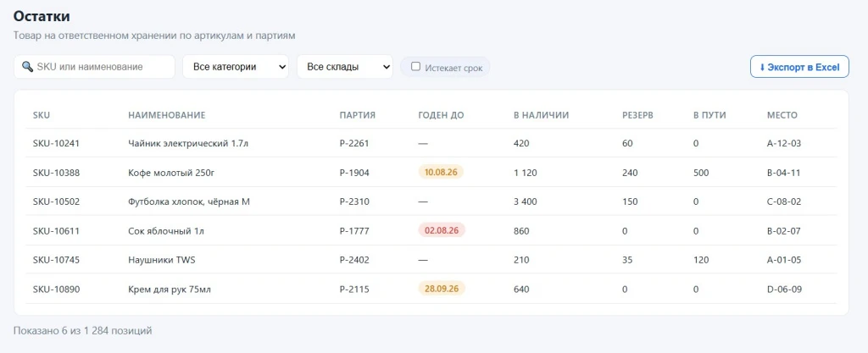Click the «Место» column header
This screenshot has width=868, height=353.
tap(782, 115)
